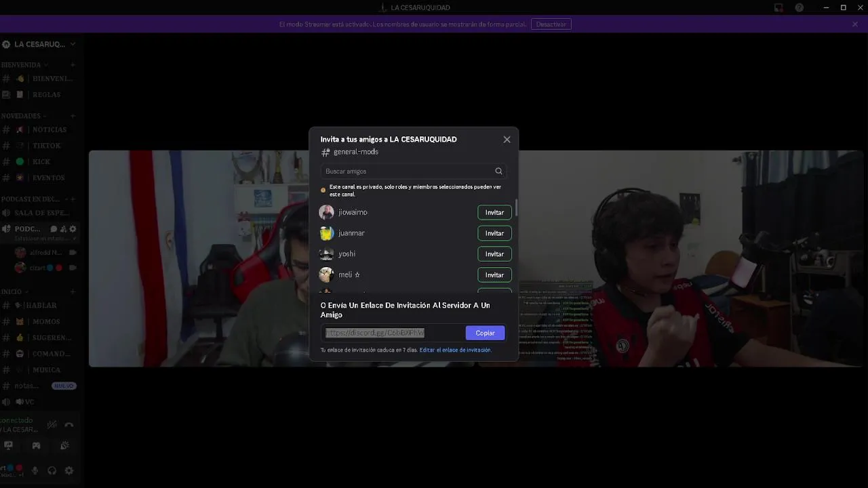Invite yoshi to the server
The width and height of the screenshot is (868, 488).
494,254
